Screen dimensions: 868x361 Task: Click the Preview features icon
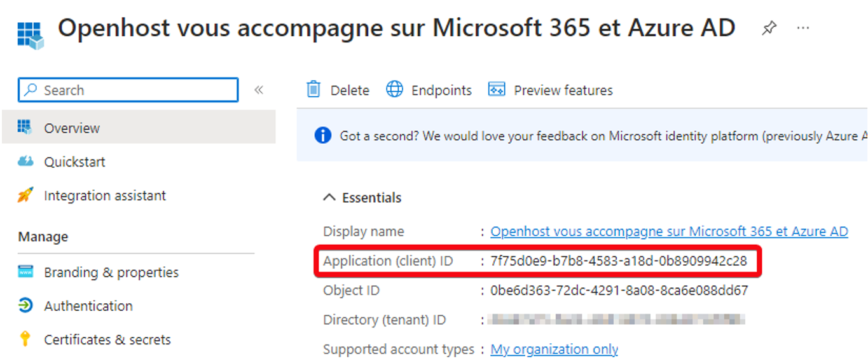coord(497,90)
